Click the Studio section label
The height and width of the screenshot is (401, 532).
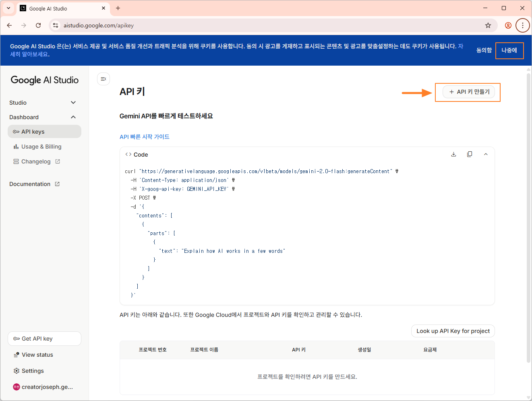point(18,103)
